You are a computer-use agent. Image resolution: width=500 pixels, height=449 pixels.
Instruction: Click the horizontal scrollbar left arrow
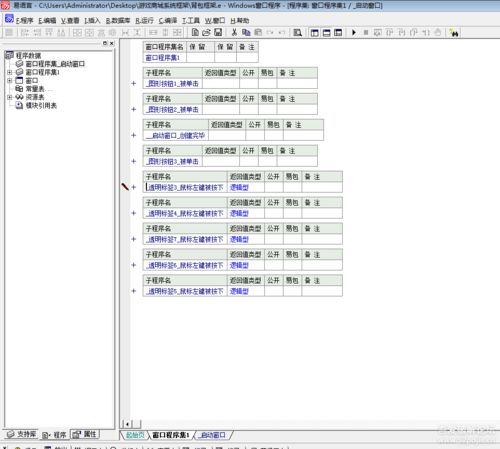tap(127, 424)
